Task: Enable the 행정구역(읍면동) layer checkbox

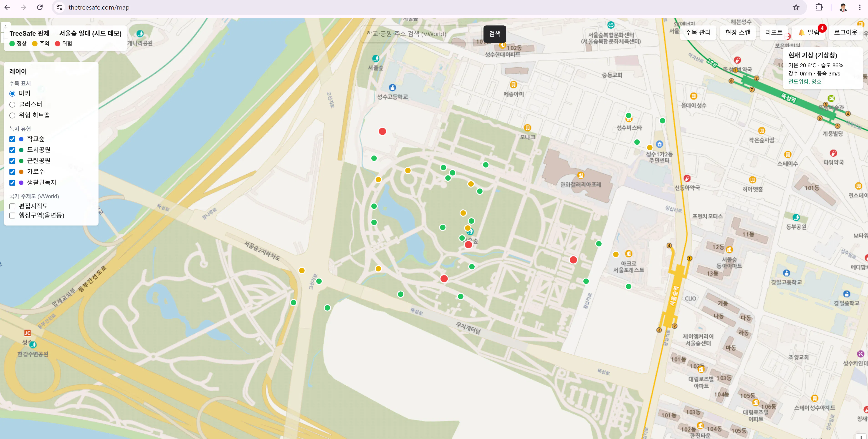Action: pos(13,216)
